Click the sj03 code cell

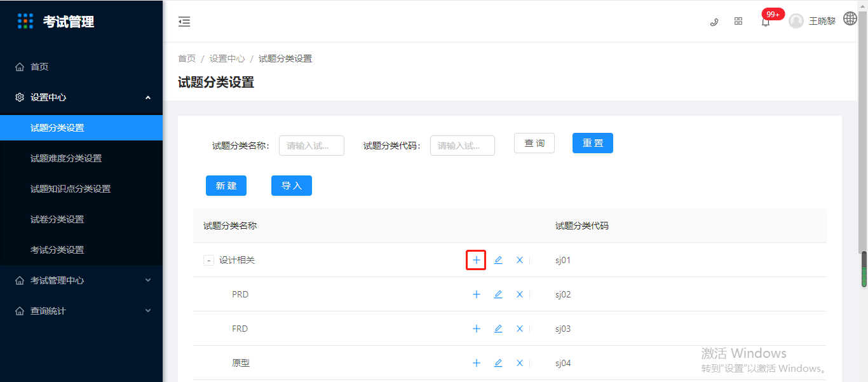(563, 329)
